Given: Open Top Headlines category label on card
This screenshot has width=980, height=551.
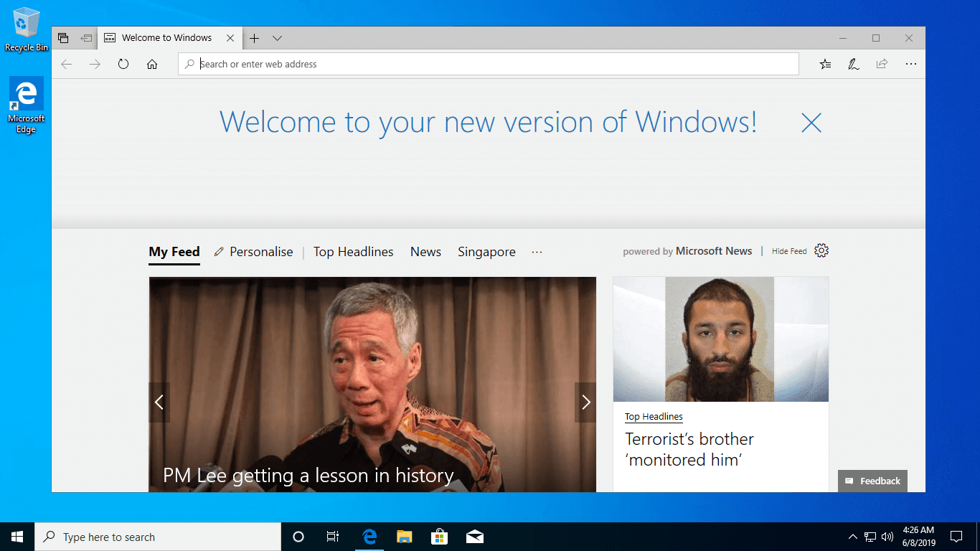Looking at the screenshot, I should pos(654,417).
